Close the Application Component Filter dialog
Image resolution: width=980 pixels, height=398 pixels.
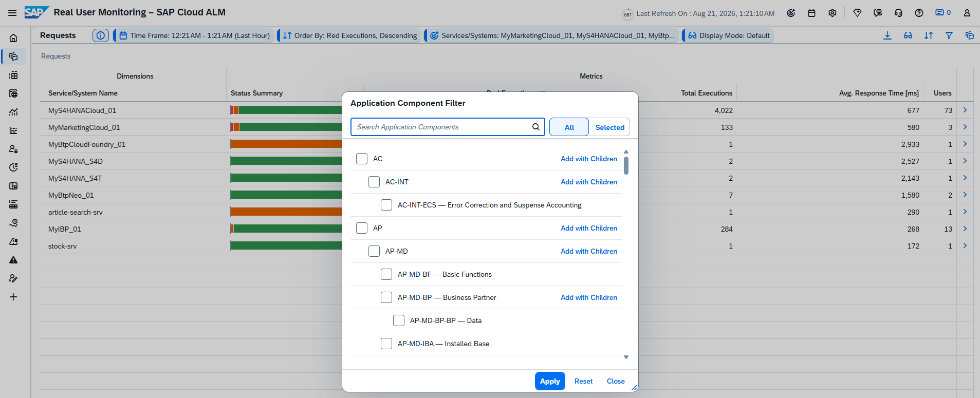pyautogui.click(x=616, y=381)
